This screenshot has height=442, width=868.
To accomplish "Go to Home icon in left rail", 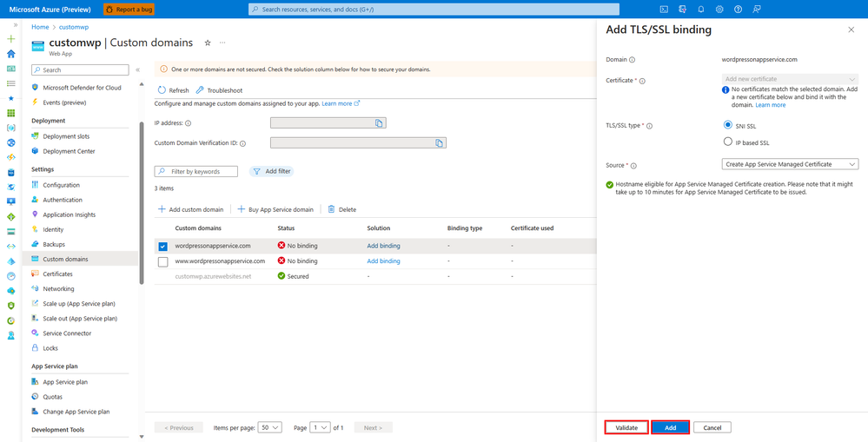I will pos(10,54).
